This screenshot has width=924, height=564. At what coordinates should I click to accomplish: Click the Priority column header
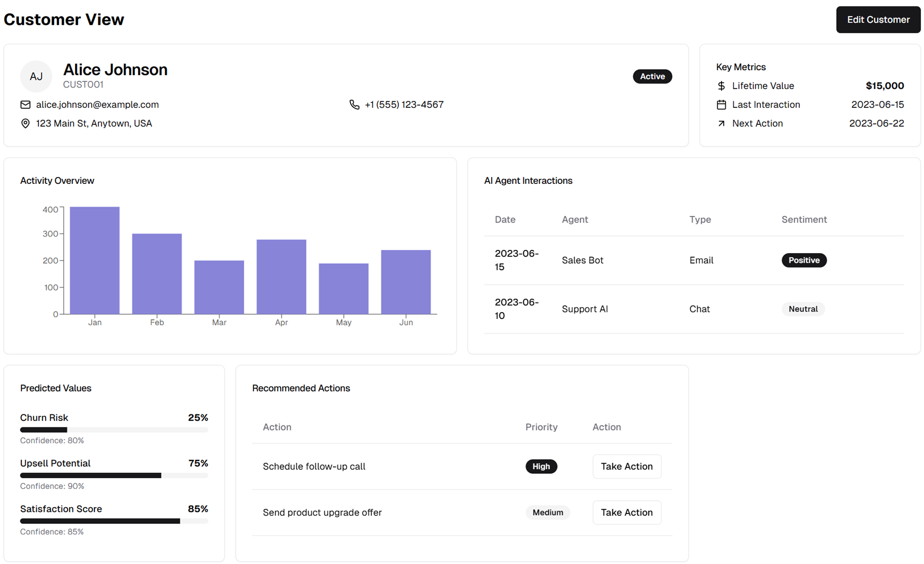pos(541,427)
